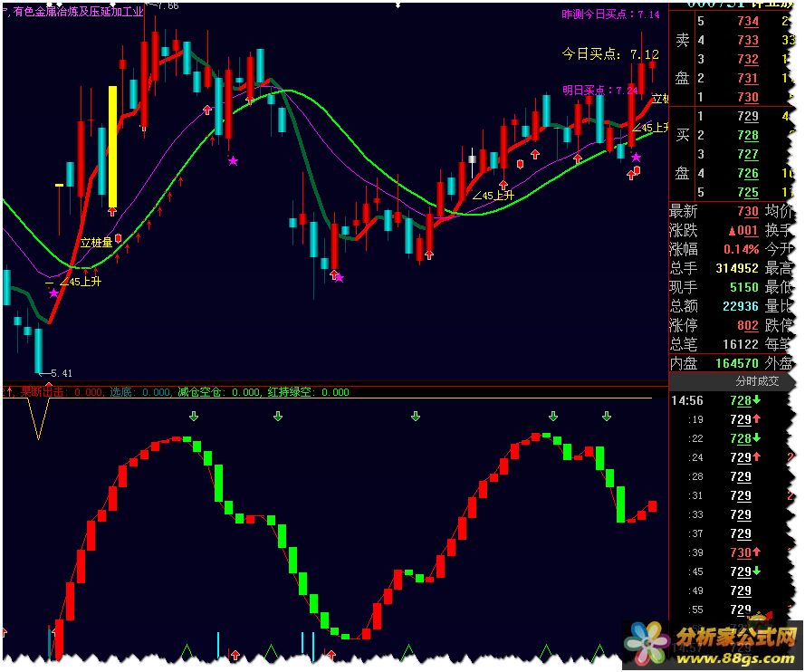Image resolution: width=805 pixels, height=672 pixels.
Task: Select buy level 4 price 726
Action: point(748,174)
